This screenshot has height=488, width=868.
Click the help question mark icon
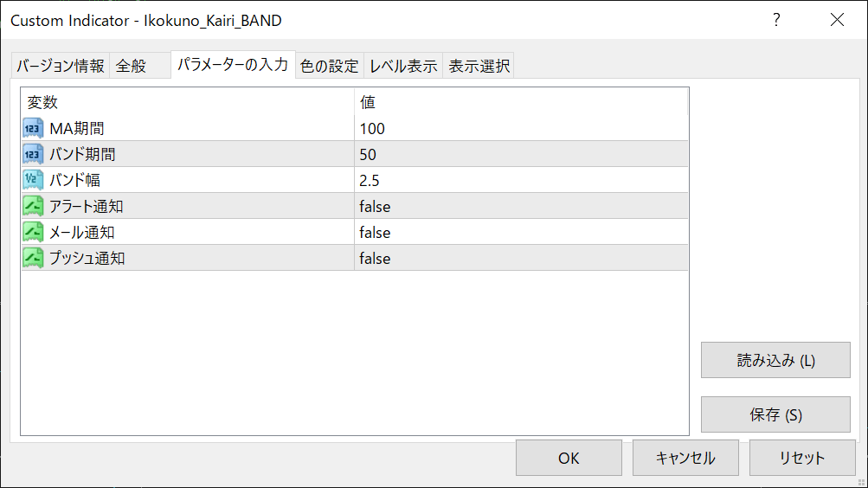pyautogui.click(x=776, y=20)
